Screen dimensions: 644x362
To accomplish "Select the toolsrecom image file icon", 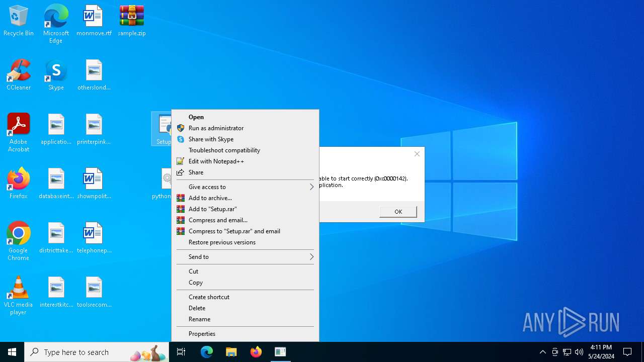I will (94, 293).
